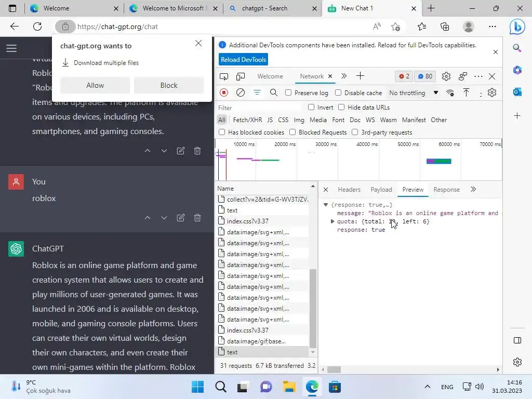Image resolution: width=532 pixels, height=399 pixels.
Task: Edit the previous ChatGPT answer above
Action: point(180,151)
